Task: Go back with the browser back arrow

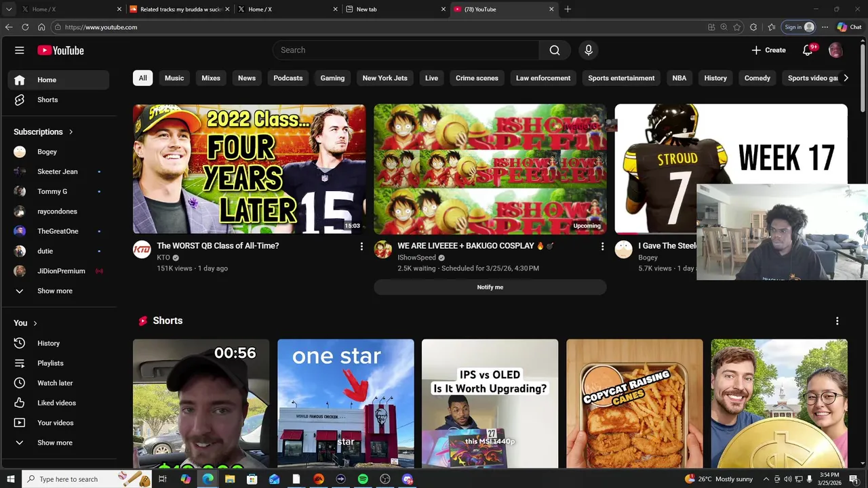Action: tap(9, 27)
